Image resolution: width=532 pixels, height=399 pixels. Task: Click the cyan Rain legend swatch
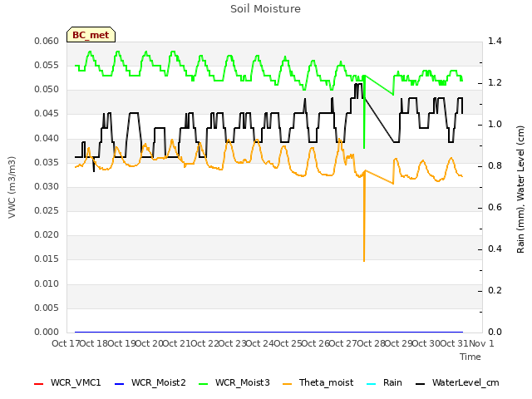(x=372, y=384)
